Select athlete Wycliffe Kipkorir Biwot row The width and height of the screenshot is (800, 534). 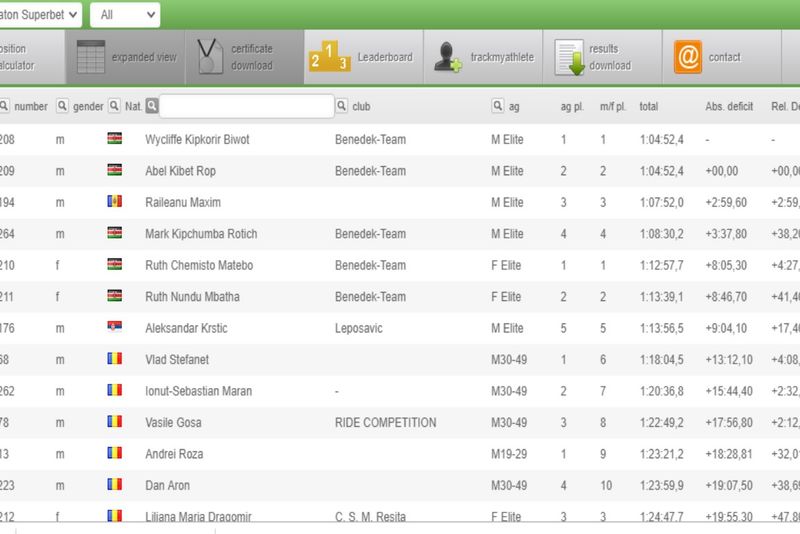197,140
